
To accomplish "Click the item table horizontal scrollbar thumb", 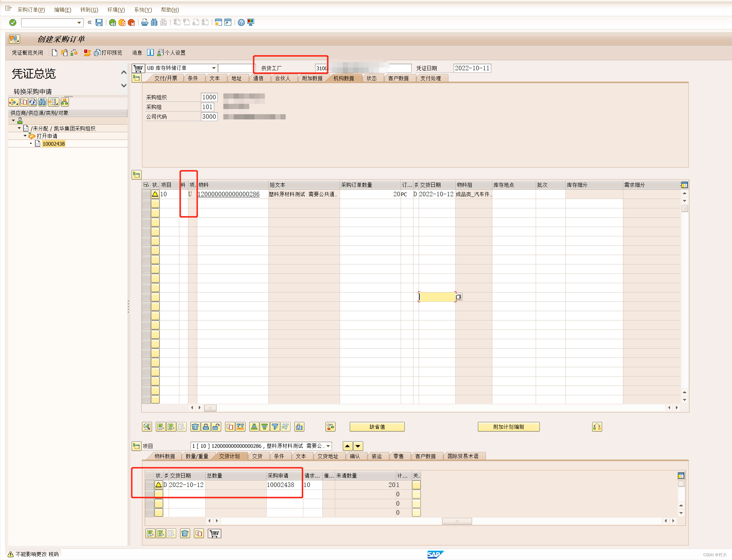I will point(210,408).
